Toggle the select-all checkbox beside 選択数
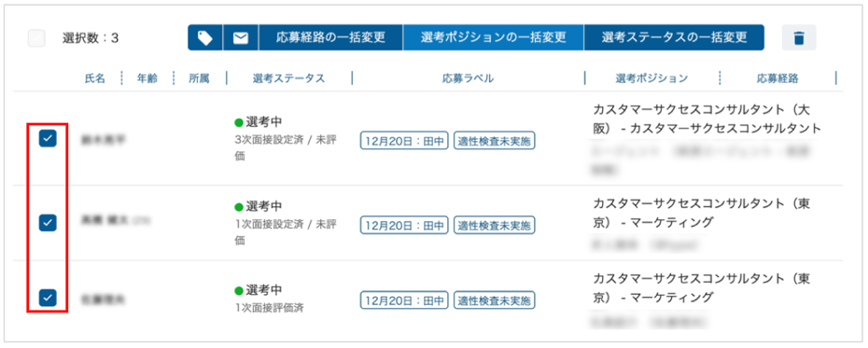 tap(36, 38)
